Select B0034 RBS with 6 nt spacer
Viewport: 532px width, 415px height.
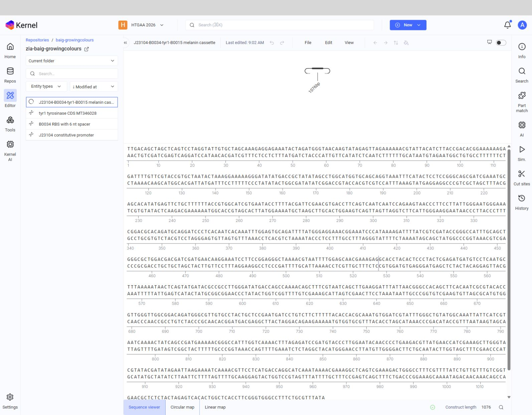point(72,124)
